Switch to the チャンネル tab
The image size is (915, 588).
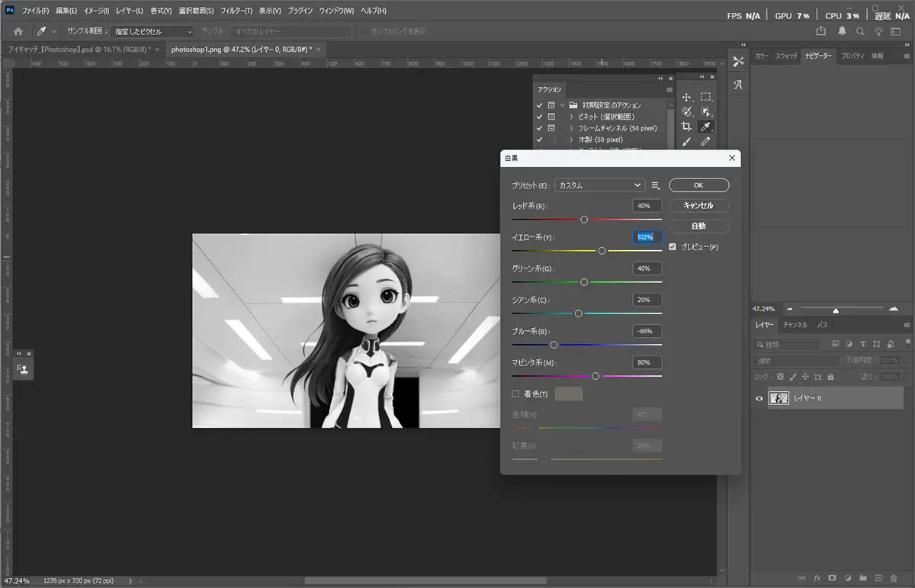tap(795, 325)
